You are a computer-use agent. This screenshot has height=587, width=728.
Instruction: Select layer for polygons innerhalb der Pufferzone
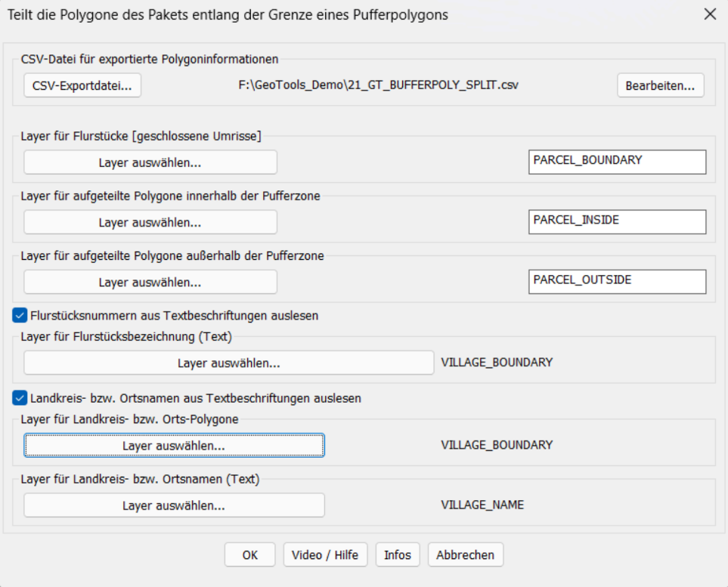(x=150, y=222)
